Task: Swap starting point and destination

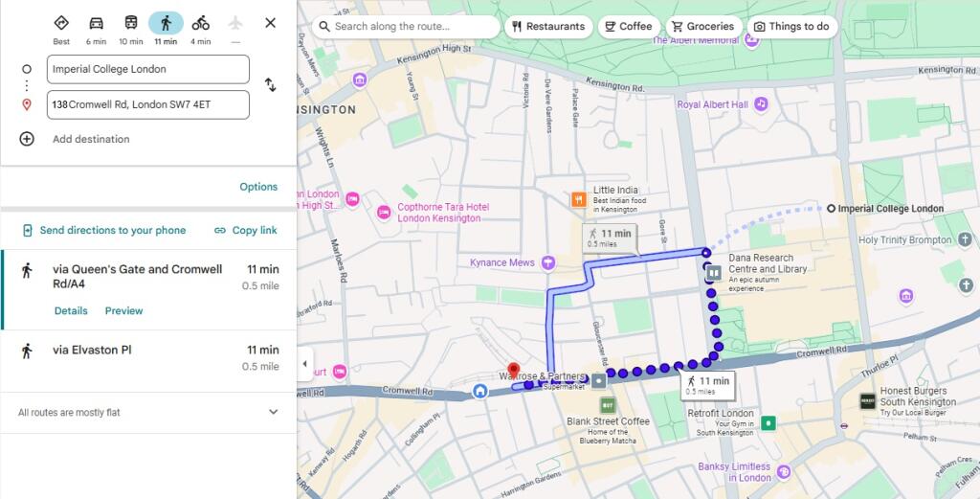Action: 270,85
